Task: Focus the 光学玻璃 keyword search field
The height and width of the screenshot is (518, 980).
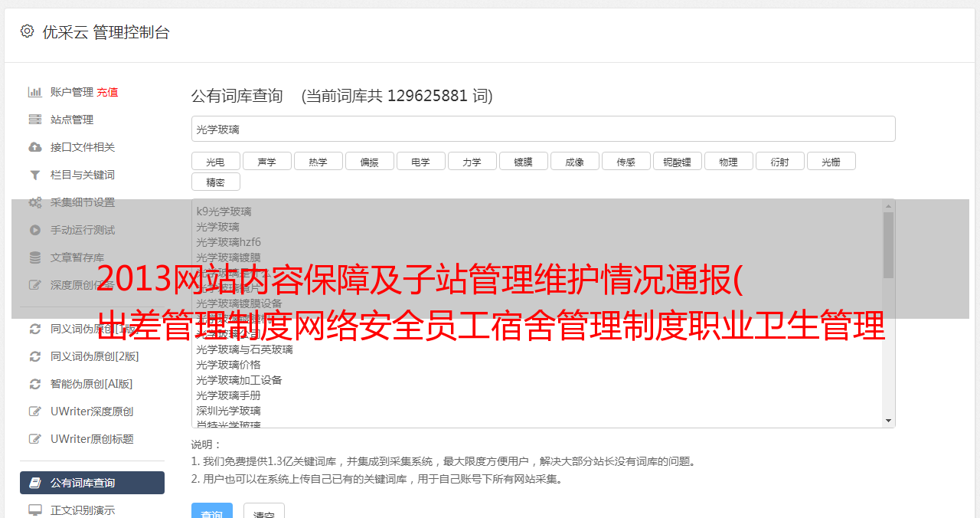Action: coord(543,129)
